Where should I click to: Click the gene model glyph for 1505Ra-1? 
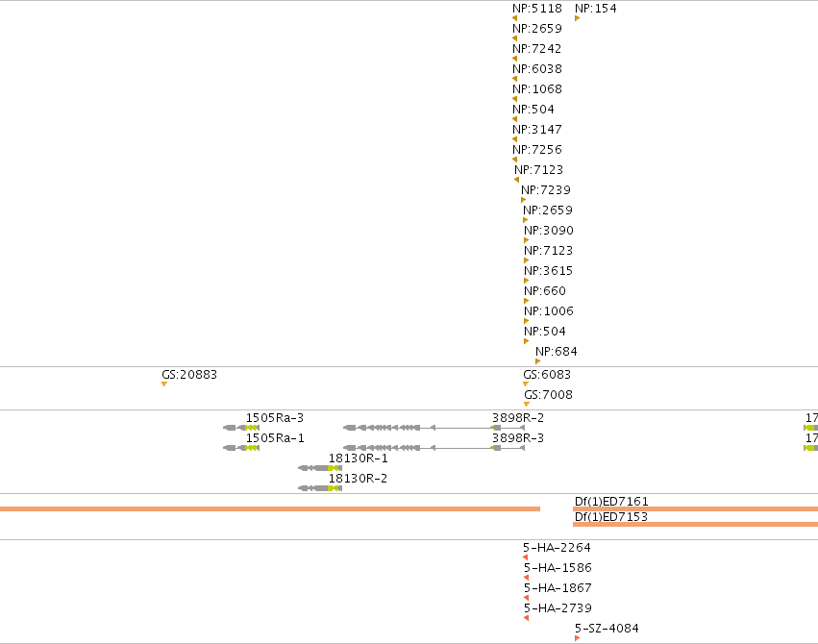(x=241, y=448)
